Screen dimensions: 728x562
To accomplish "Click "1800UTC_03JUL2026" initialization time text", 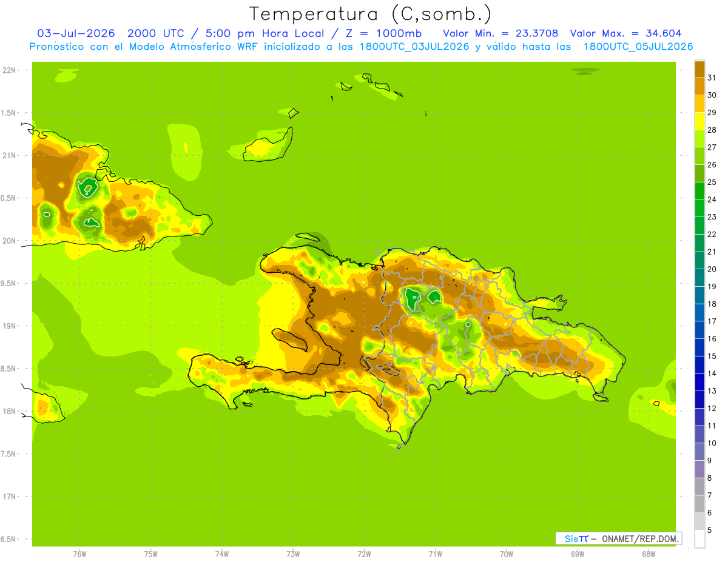I will coord(414,47).
